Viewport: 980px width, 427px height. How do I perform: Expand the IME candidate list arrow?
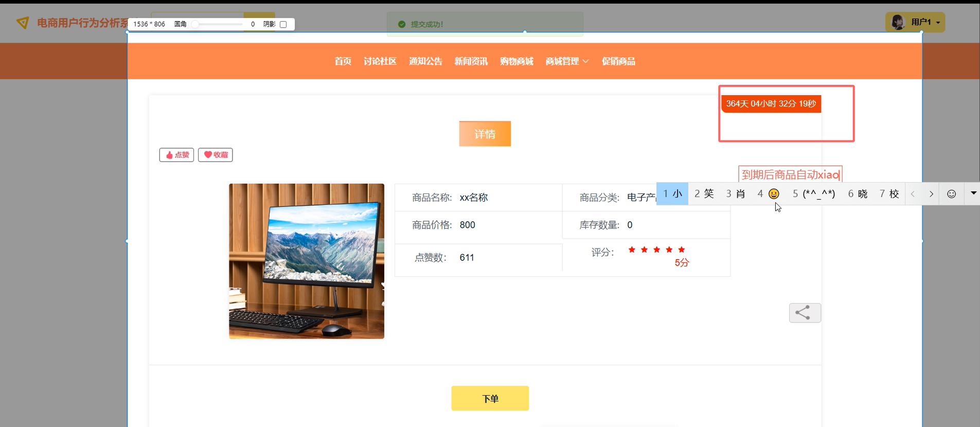[x=973, y=193]
